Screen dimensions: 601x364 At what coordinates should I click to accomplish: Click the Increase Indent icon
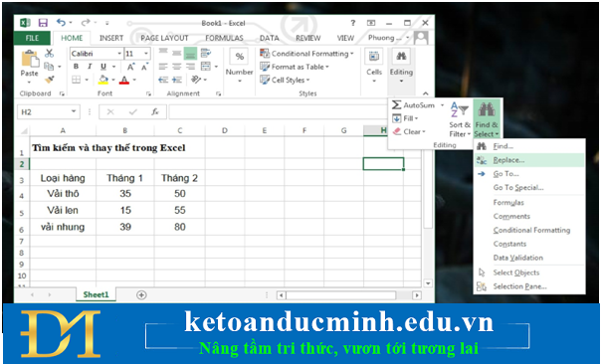pos(177,80)
